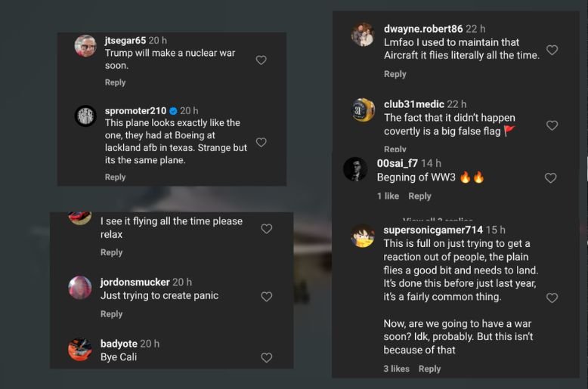
Task: Reply to jtsegar65's comment
Action: coord(115,82)
